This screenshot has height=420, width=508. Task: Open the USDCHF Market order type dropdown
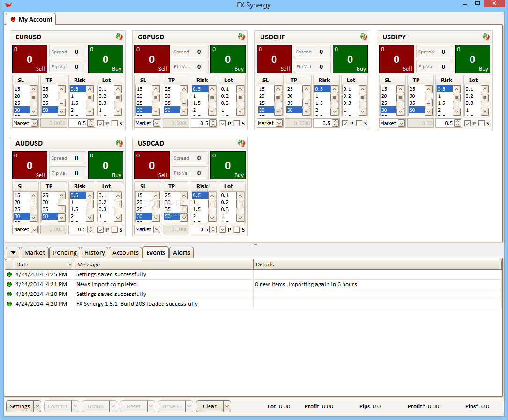279,123
